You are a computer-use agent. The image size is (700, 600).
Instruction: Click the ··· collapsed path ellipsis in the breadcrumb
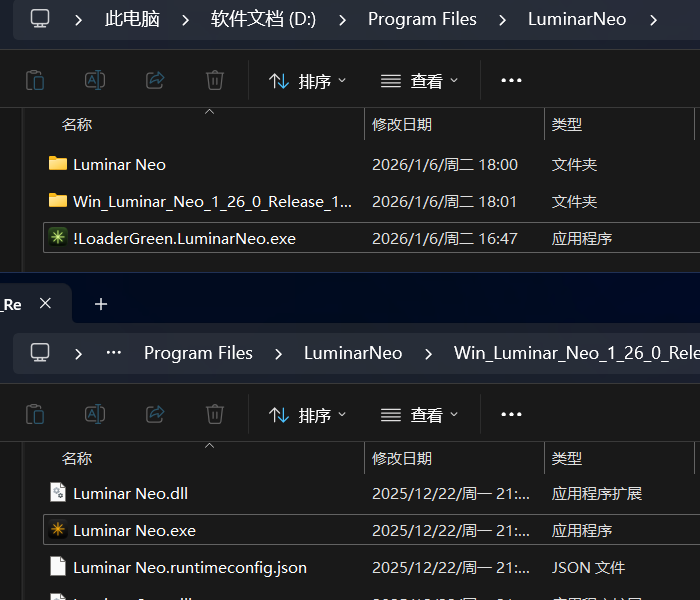(x=114, y=353)
